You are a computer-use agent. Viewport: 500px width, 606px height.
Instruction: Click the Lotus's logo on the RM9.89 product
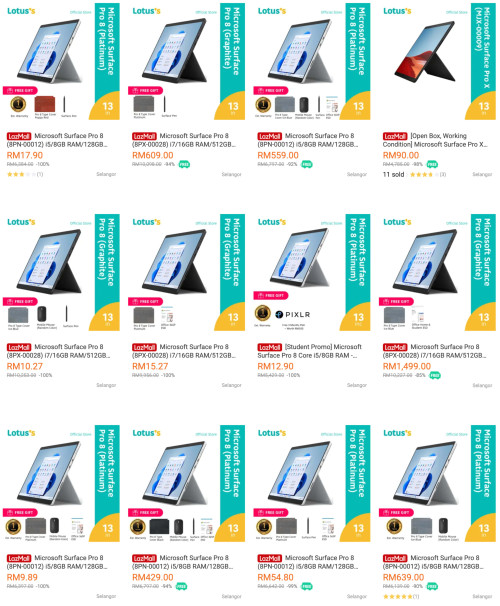(x=21, y=433)
